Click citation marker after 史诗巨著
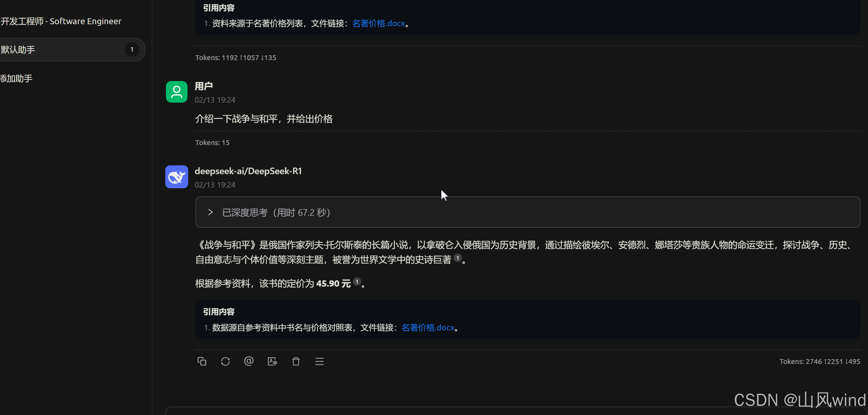868x415 pixels. click(458, 258)
